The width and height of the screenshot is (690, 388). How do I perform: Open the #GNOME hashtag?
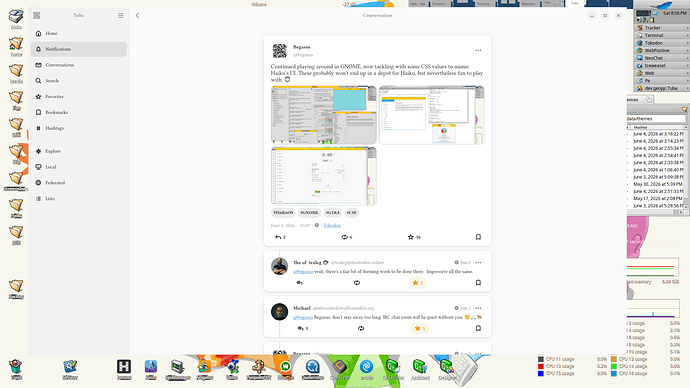[309, 212]
